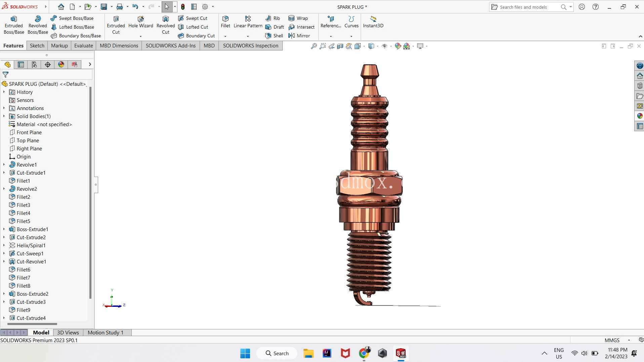Switch to the Evaluate tab
Viewport: 644px width, 362px height.
pyautogui.click(x=83, y=45)
